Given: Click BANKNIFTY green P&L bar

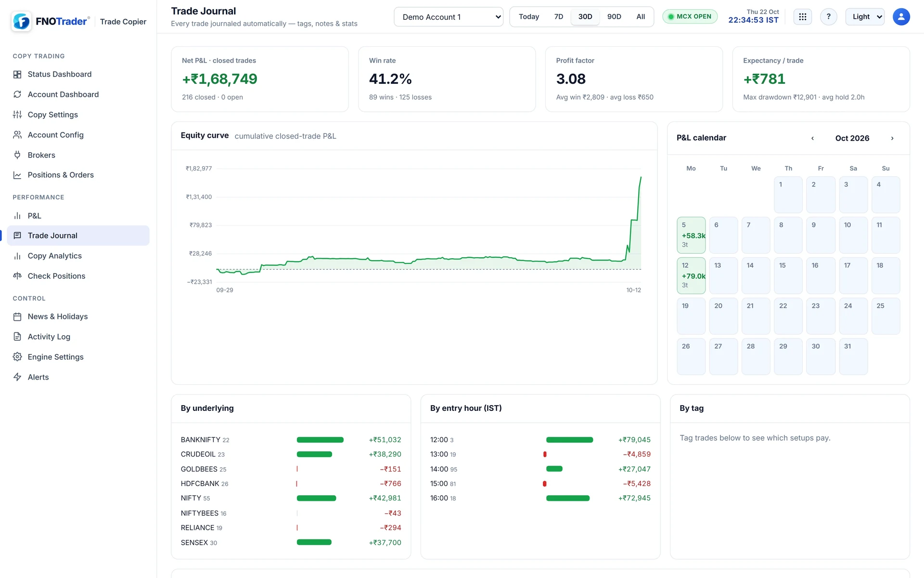Looking at the screenshot, I should 320,440.
